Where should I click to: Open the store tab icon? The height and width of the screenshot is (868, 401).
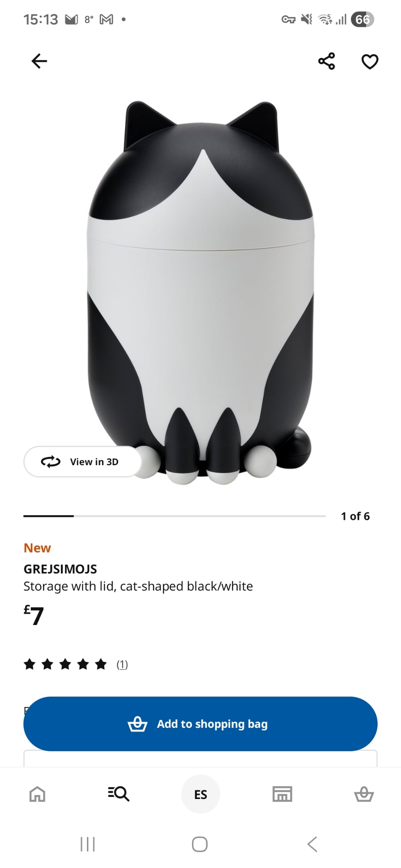[x=282, y=794]
